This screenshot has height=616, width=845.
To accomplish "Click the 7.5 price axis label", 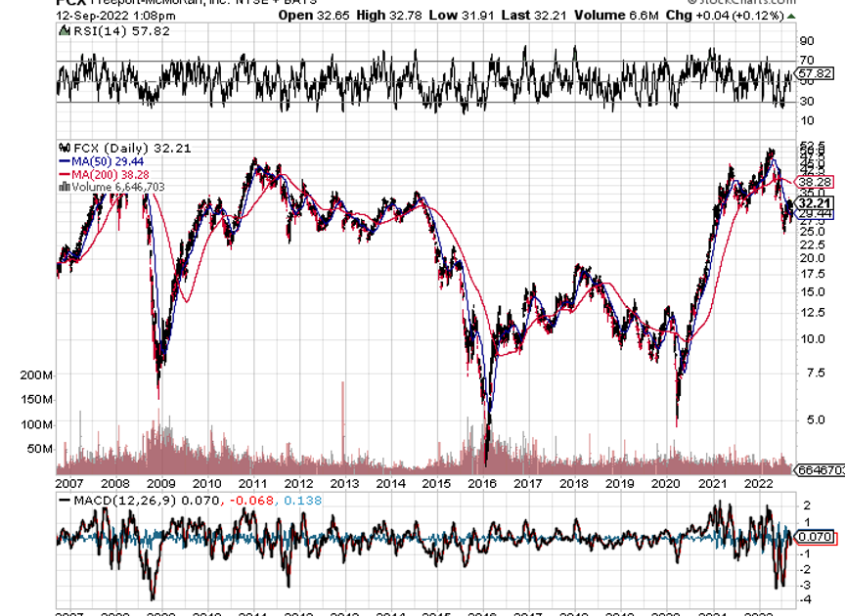I will tap(816, 373).
